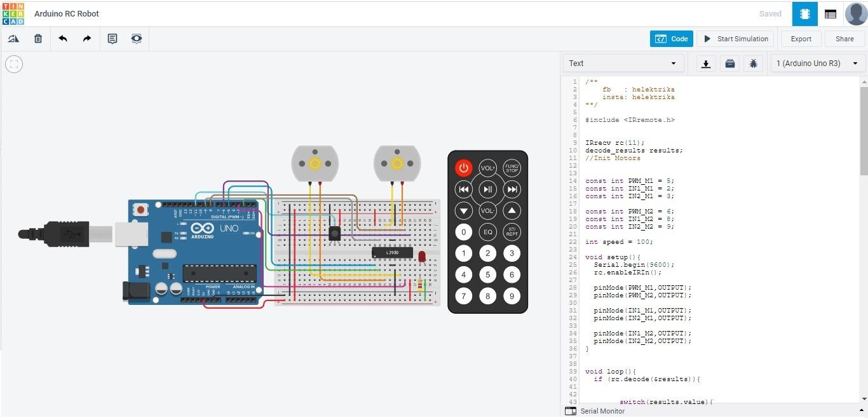868x418 pixels.
Task: Download the code
Action: [x=705, y=64]
